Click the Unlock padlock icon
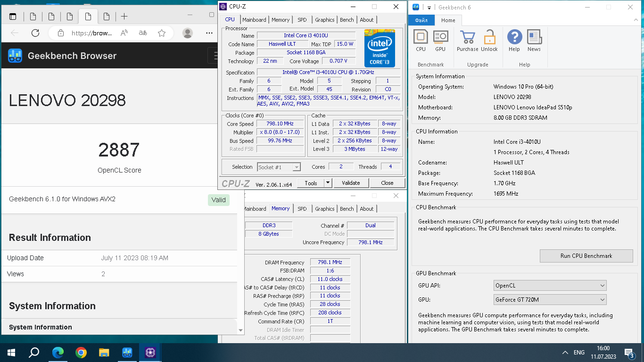 (x=489, y=41)
